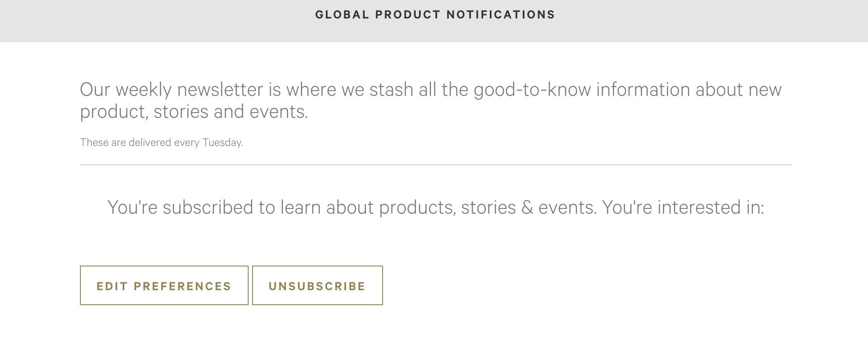Click the word 'EDIT' on the left button
Image resolution: width=868 pixels, height=350 pixels.
pos(112,286)
